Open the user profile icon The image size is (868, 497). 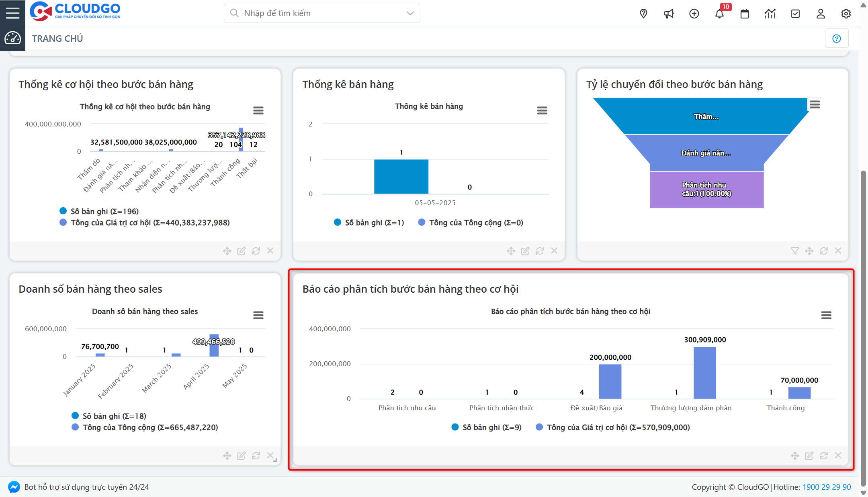(821, 14)
